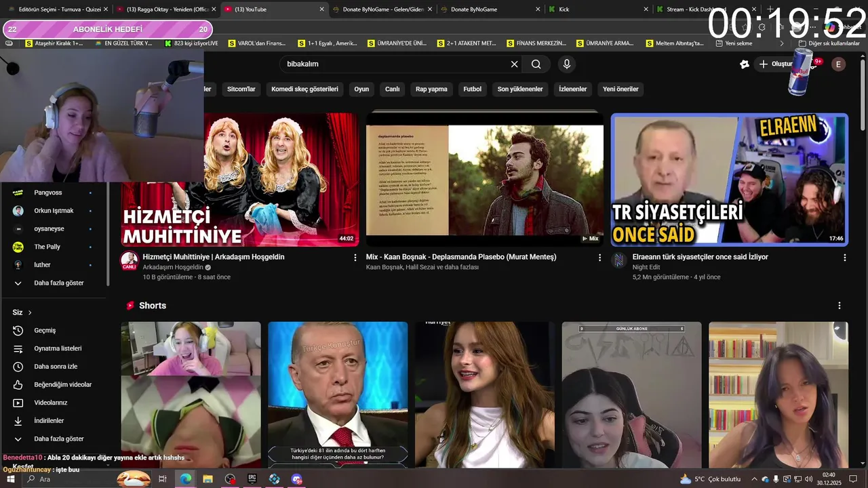Select the İzlenenler filter chip

[x=573, y=89]
